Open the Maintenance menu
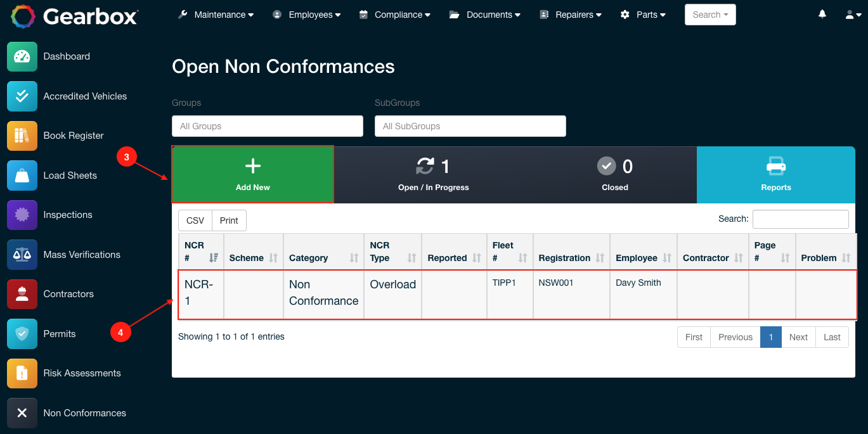Viewport: 868px width, 434px height. coord(216,14)
